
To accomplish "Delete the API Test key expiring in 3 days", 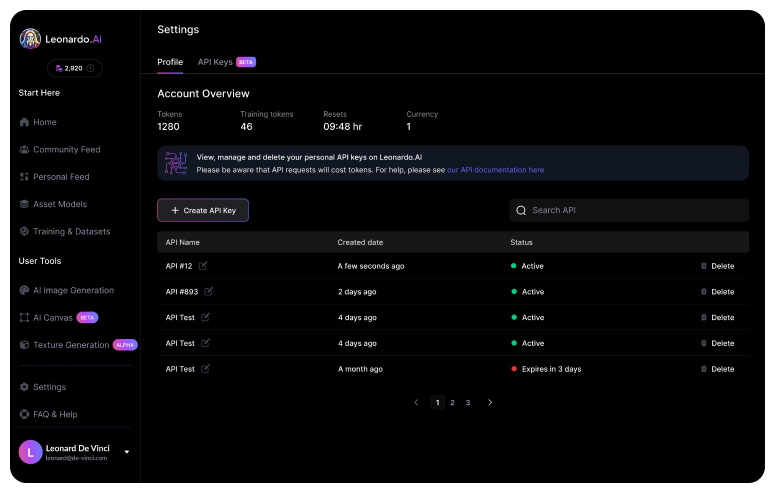I will 717,369.
